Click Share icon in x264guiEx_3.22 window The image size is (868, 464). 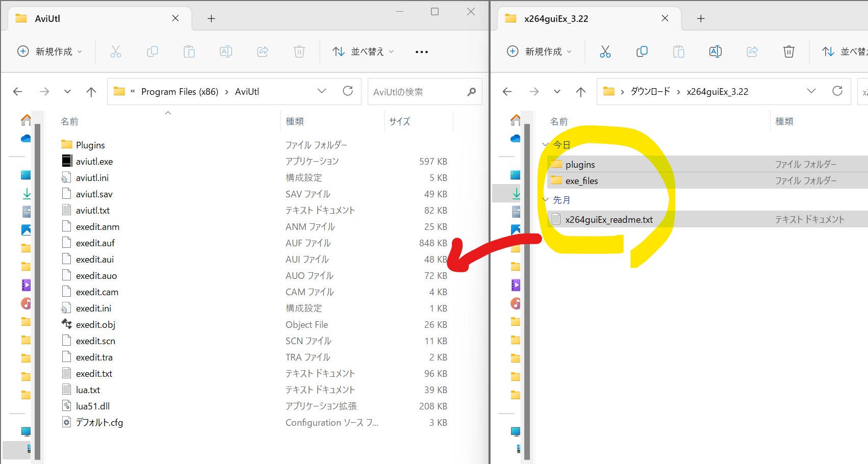[x=752, y=51]
